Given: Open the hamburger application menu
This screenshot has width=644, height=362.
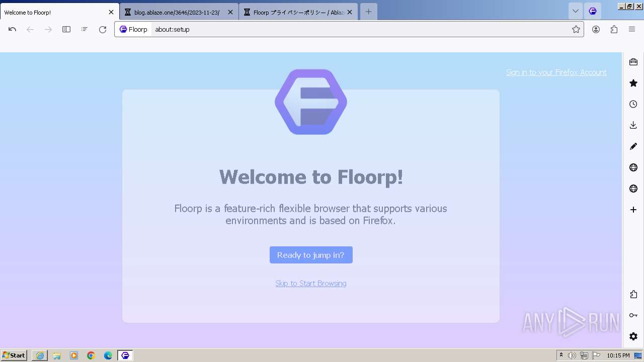Looking at the screenshot, I should 632,30.
